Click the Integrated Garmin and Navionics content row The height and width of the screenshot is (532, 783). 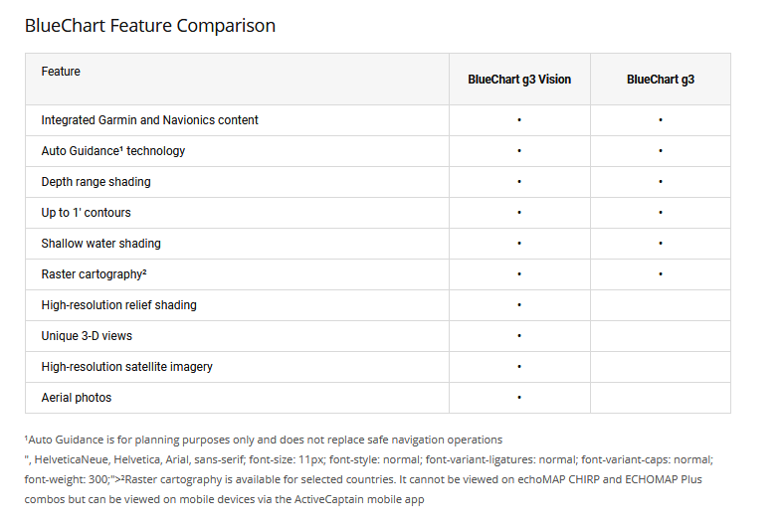[x=149, y=120]
